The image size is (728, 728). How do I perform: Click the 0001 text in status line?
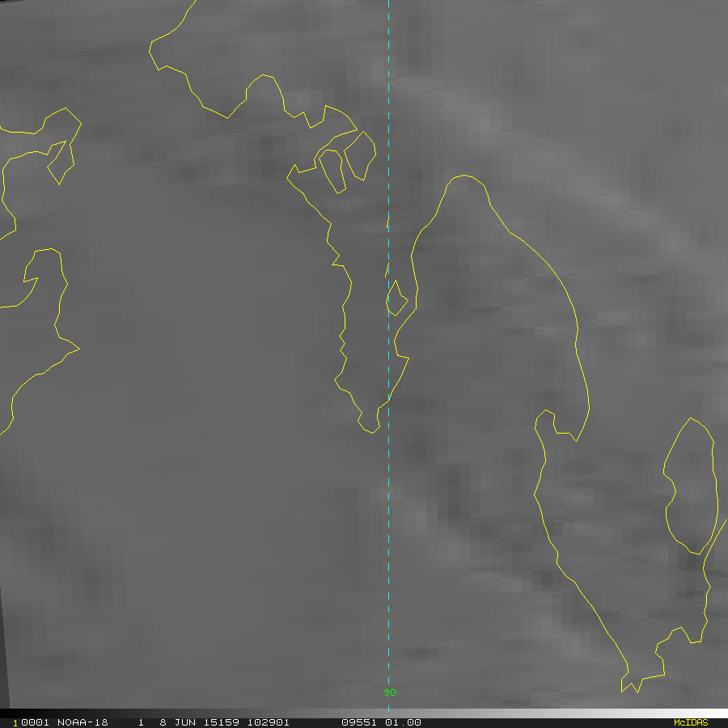pyautogui.click(x=35, y=722)
